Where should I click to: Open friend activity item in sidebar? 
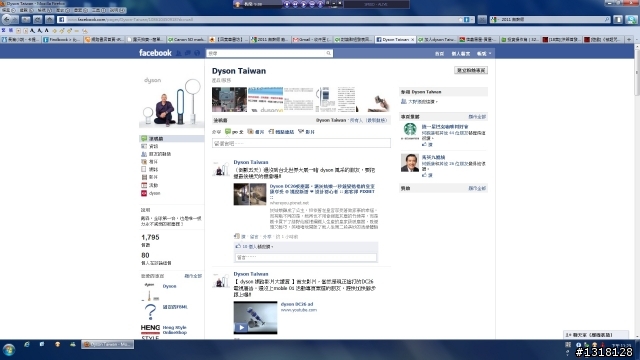pyautogui.click(x=156, y=154)
